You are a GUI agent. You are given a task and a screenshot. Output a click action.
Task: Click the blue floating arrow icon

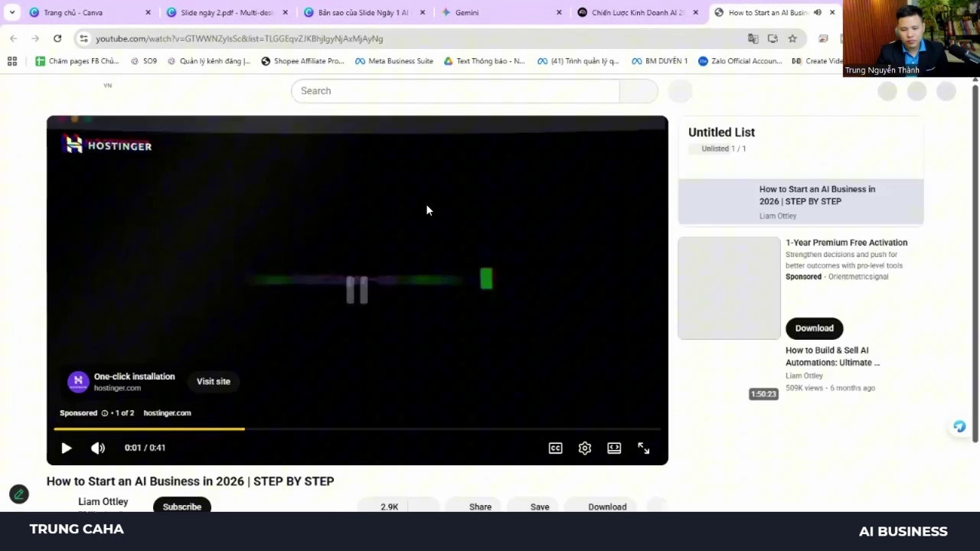click(959, 427)
